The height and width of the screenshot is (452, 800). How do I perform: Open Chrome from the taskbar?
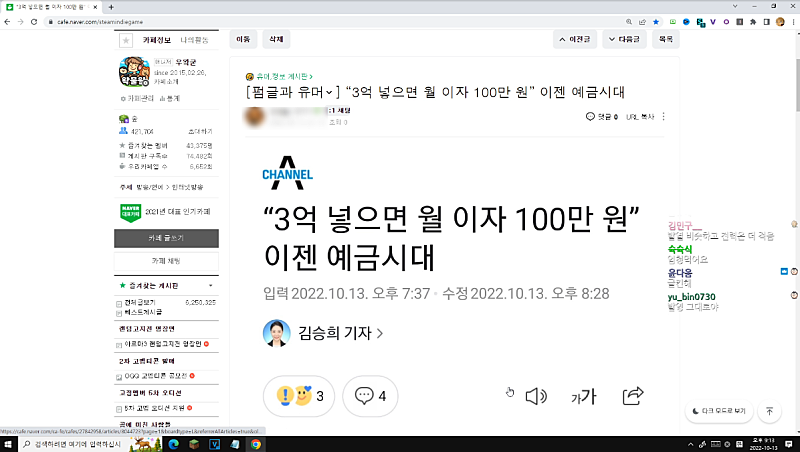256,444
